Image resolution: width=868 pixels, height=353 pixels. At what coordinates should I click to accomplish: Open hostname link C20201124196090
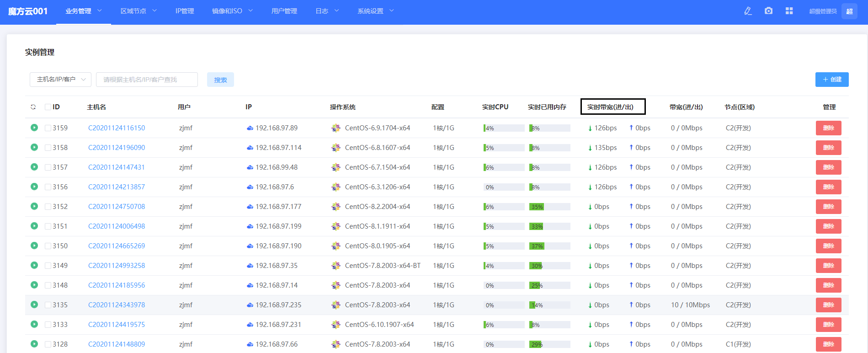[x=117, y=148]
